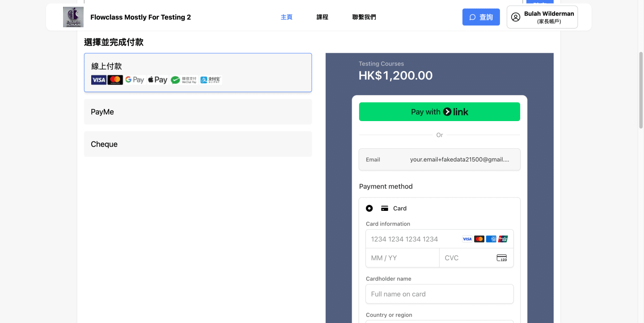Click the Visa logo under 線上付款
The image size is (644, 323).
[98, 80]
